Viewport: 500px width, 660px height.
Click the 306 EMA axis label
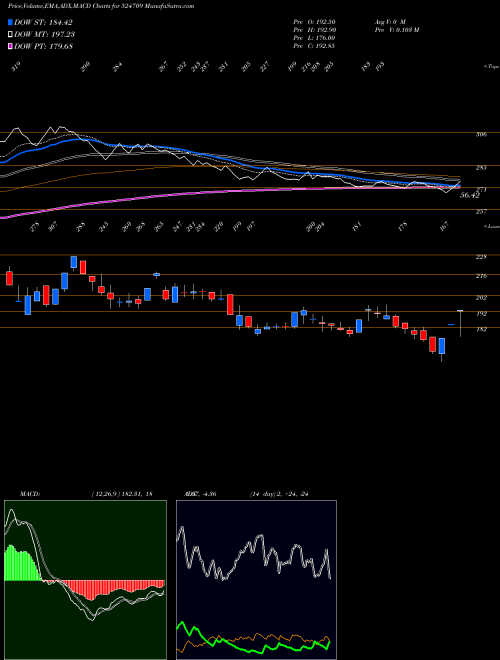tap(482, 135)
